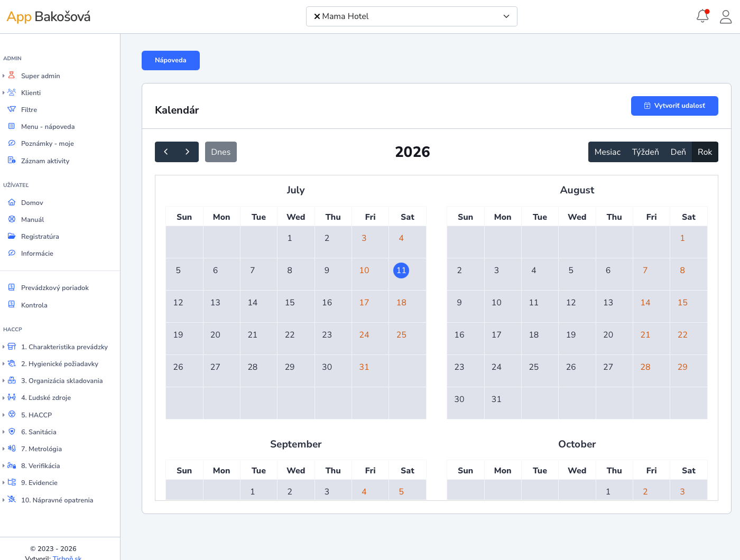The image size is (740, 560).
Task: Switch calendar to Mesiac view
Action: (607, 152)
